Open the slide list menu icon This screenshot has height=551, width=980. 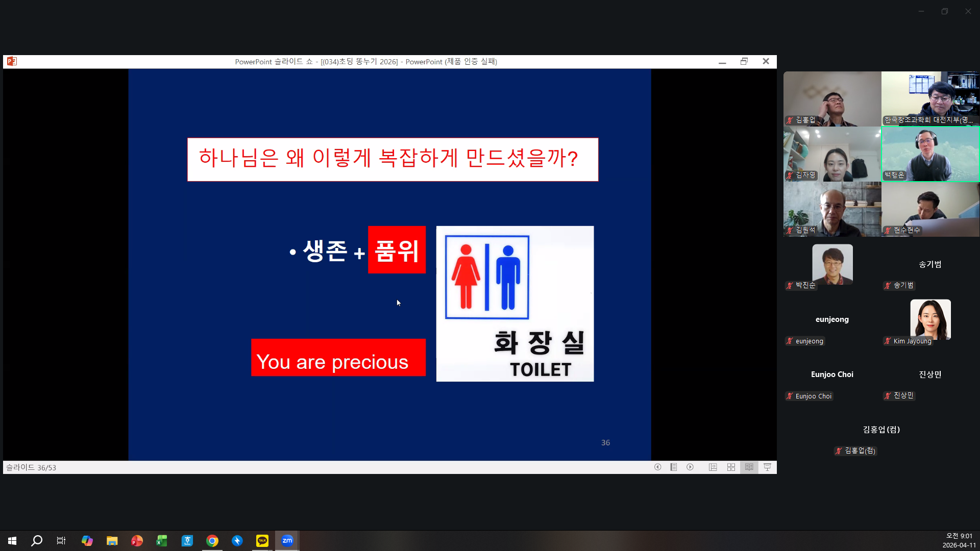click(x=674, y=467)
